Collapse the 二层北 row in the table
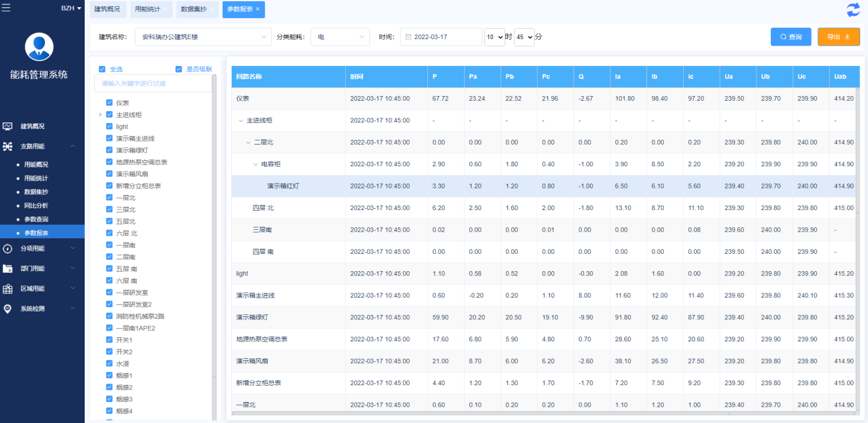Screen dimensions: 868x423 pyautogui.click(x=249, y=142)
